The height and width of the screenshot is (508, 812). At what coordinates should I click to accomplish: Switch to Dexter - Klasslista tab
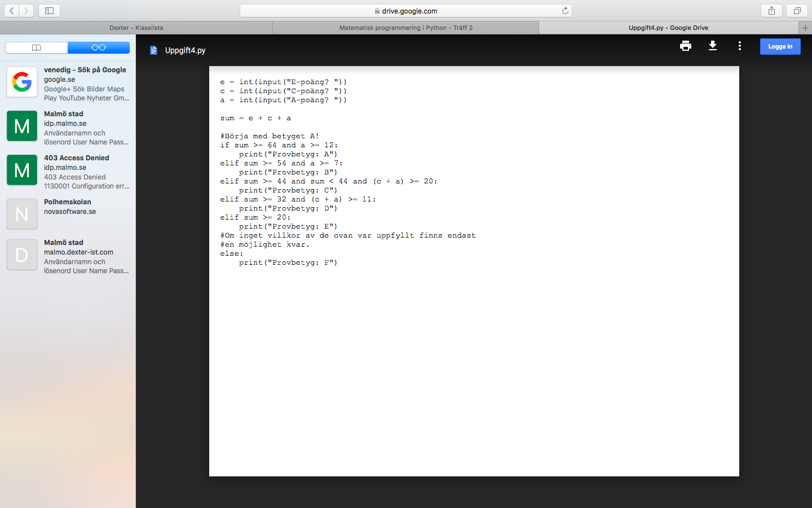click(136, 28)
